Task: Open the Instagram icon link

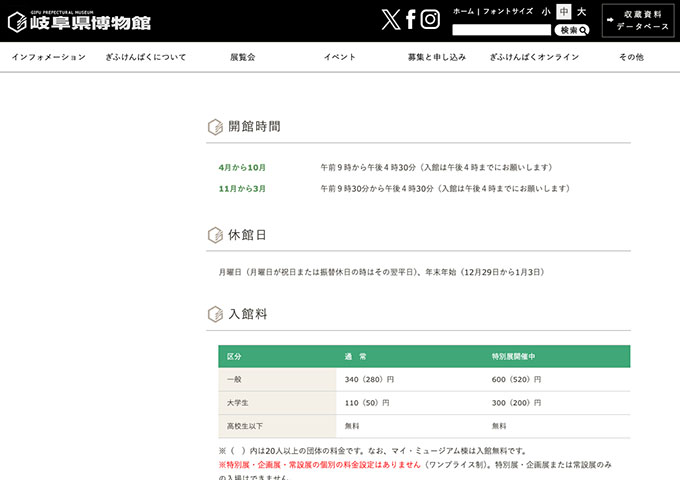Action: pos(430,19)
